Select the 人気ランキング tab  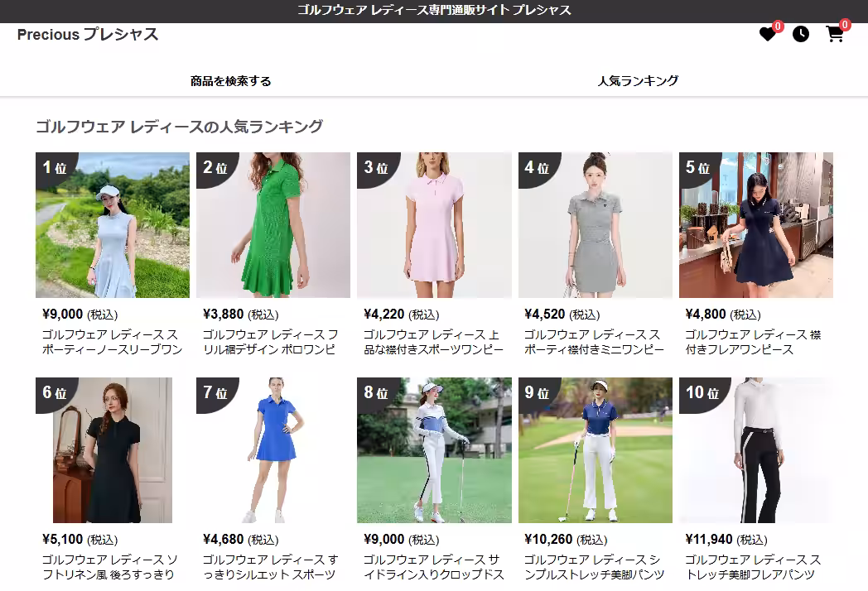click(638, 81)
